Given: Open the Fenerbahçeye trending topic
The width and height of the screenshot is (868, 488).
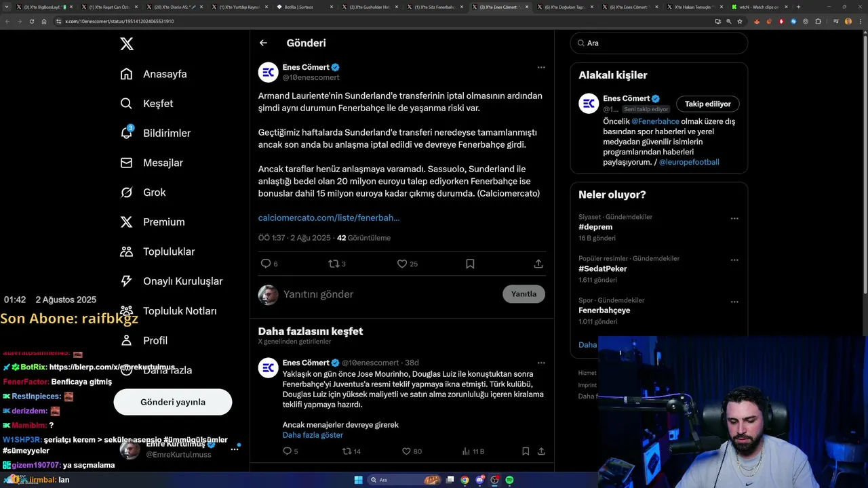Looking at the screenshot, I should click(x=604, y=310).
